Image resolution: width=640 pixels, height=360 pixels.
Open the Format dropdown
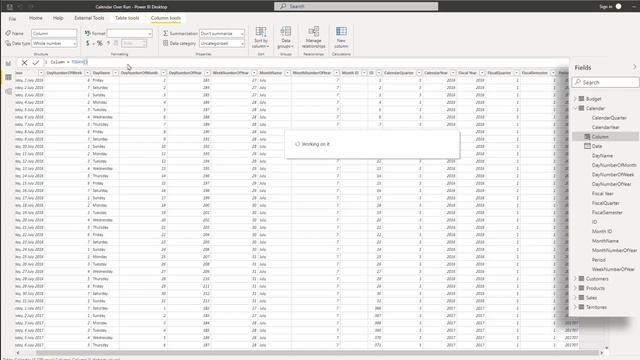[x=130, y=33]
